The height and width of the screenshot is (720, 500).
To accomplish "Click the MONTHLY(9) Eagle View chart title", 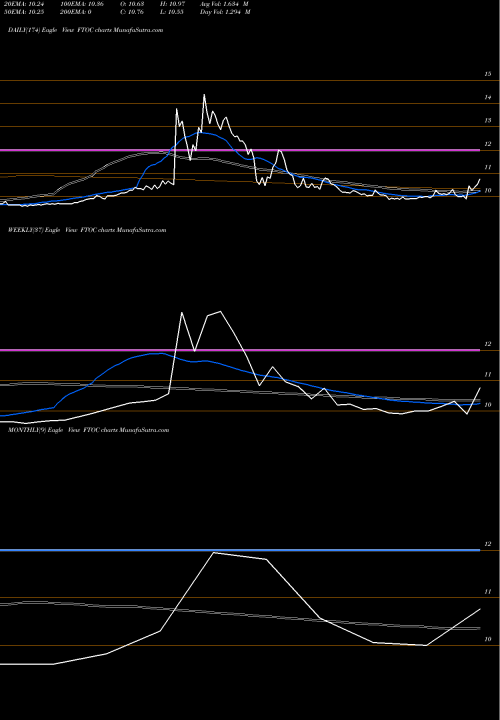I will coord(88,430).
